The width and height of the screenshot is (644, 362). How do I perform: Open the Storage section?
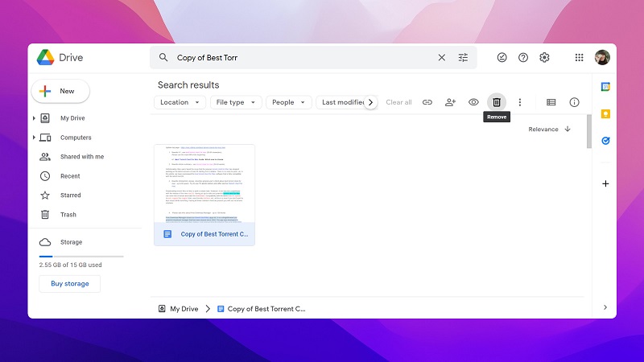tap(71, 242)
